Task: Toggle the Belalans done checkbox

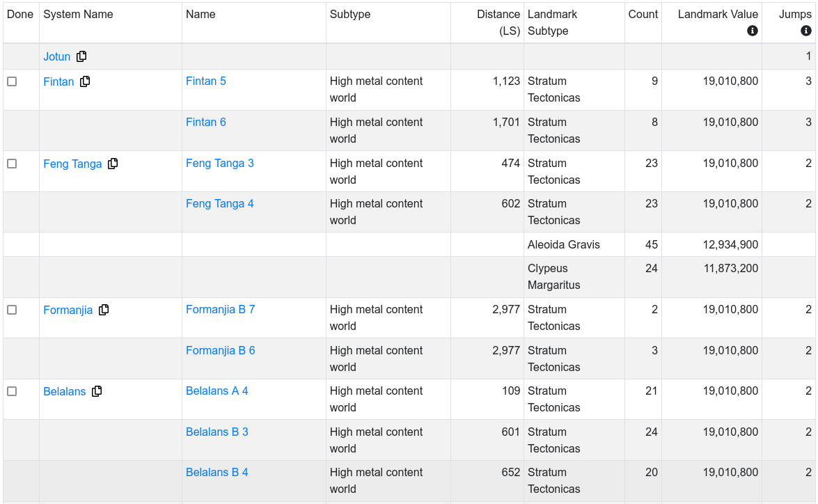Action: pos(12,391)
